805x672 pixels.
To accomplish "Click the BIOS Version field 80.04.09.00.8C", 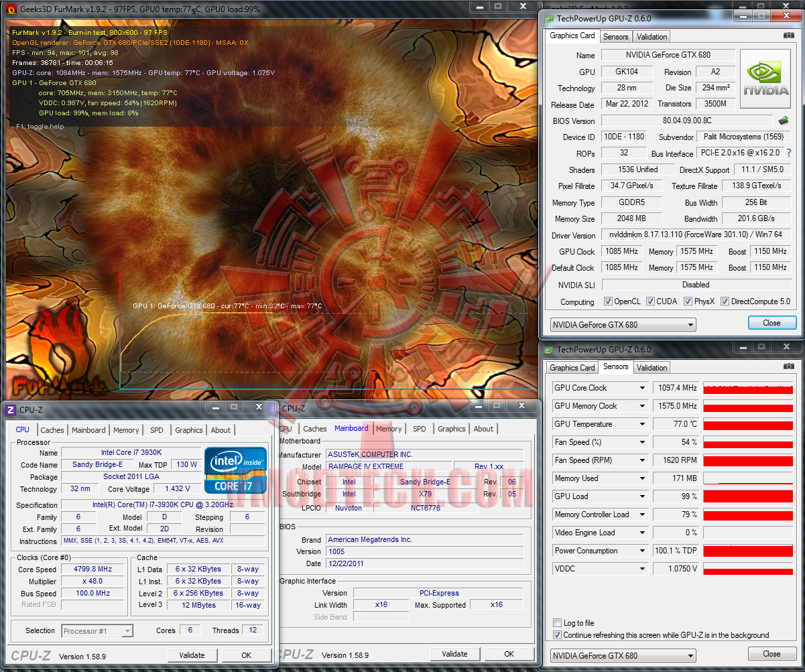I will [x=687, y=121].
